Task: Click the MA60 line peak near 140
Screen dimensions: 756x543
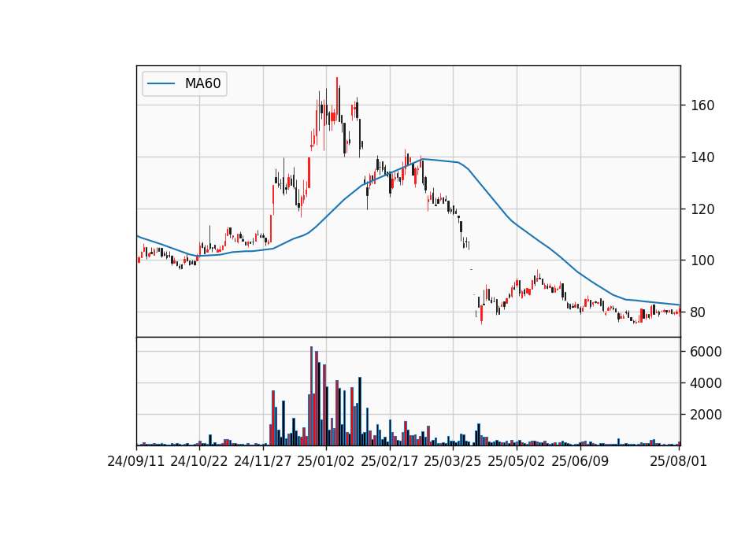Action: 422,159
